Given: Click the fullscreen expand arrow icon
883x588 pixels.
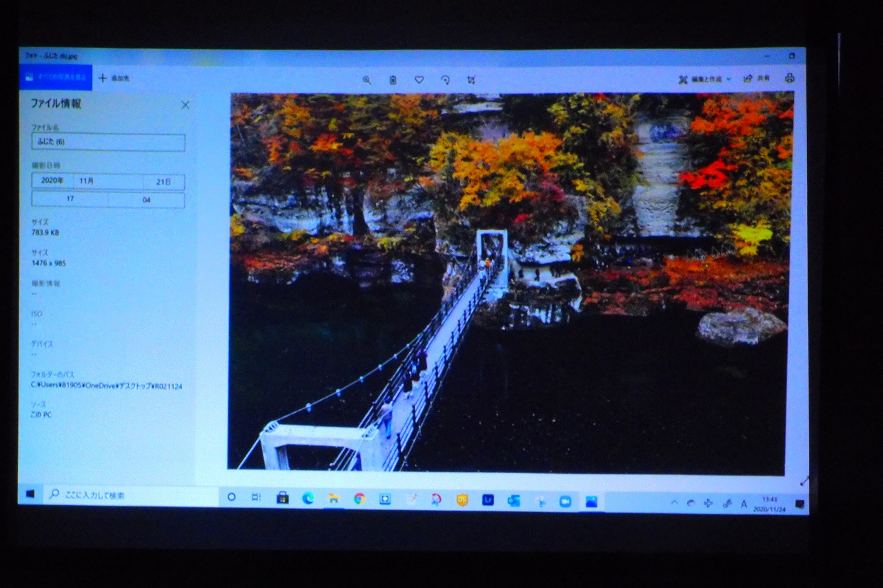Looking at the screenshot, I should click(x=804, y=480).
